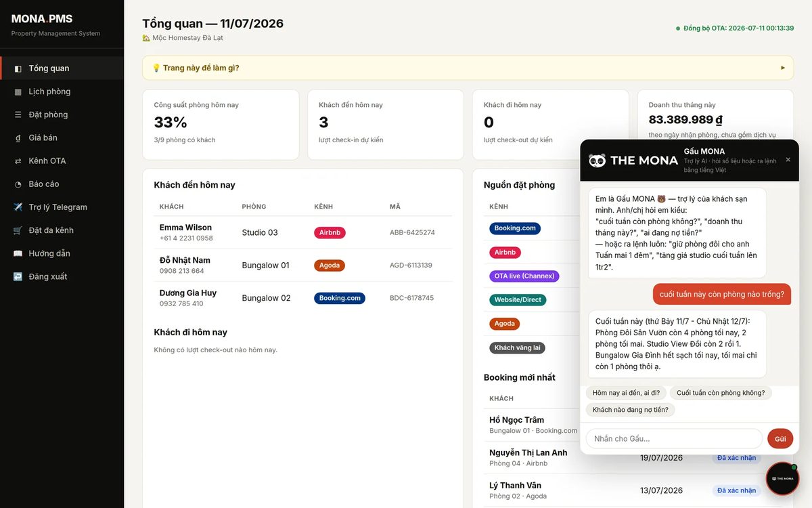Select the Kênh OTA sync arrows icon
The image size is (812, 508).
(18, 161)
